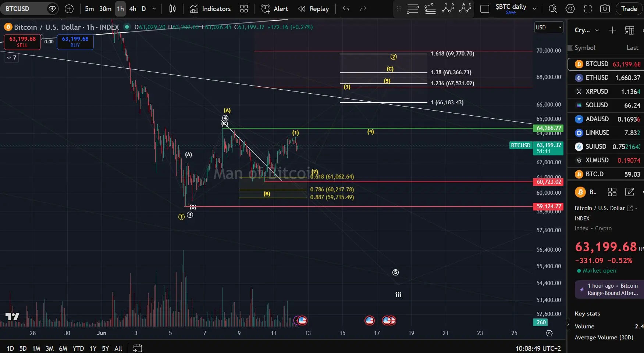Add a symbol to compare with plus-circle icon
Viewport: 644px width, 353px height.
point(69,9)
